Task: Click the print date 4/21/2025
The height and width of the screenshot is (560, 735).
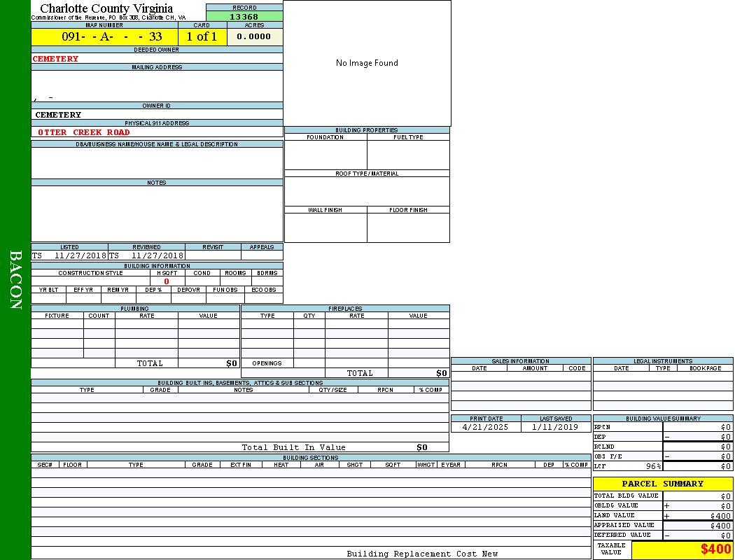Action: click(486, 427)
